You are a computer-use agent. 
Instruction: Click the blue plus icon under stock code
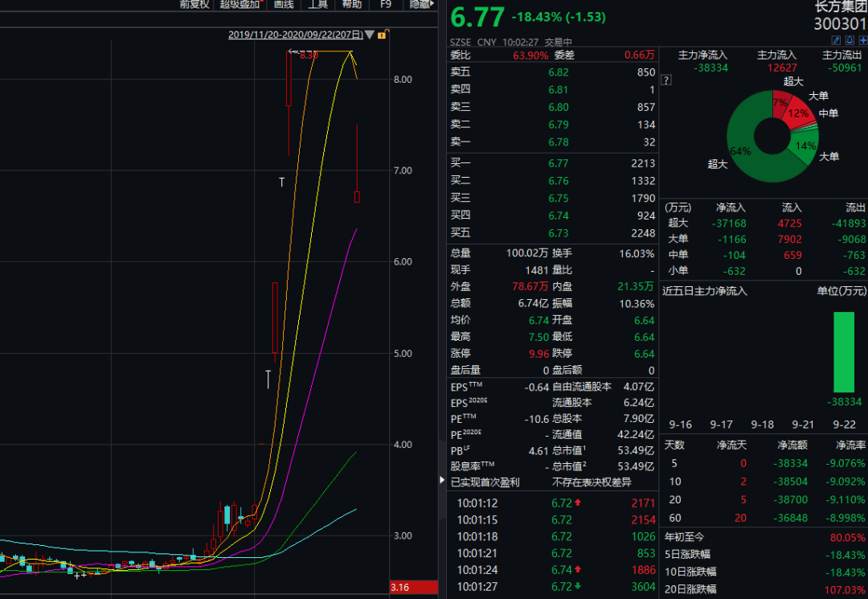(x=862, y=39)
